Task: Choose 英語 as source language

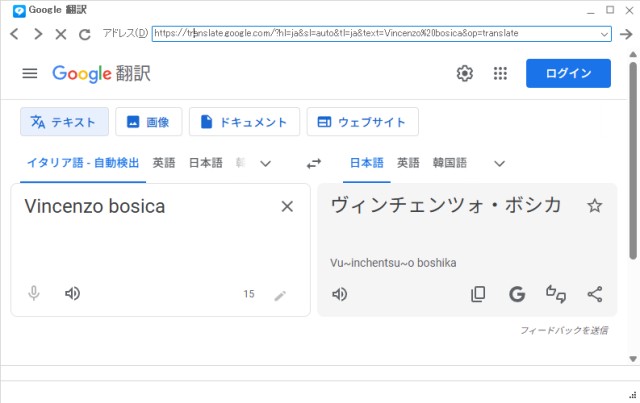Action: tap(164, 163)
